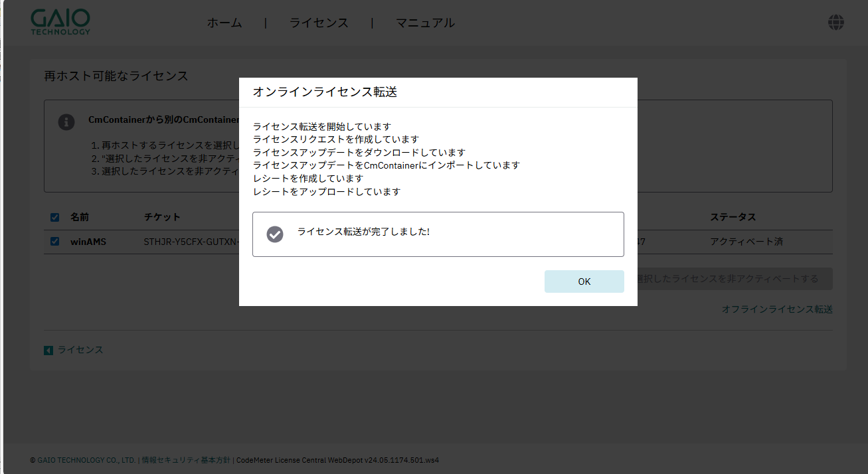Follow the ライセンス back link at bottom left
Screen dimensions: 868x474
click(x=80, y=350)
